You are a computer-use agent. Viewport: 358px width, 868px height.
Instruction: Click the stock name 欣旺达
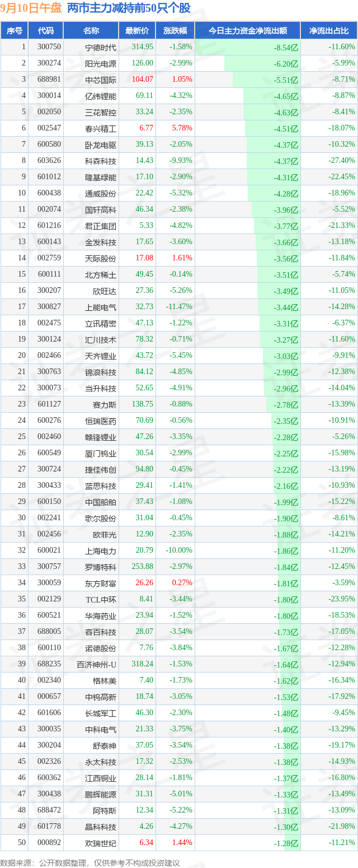click(x=105, y=291)
